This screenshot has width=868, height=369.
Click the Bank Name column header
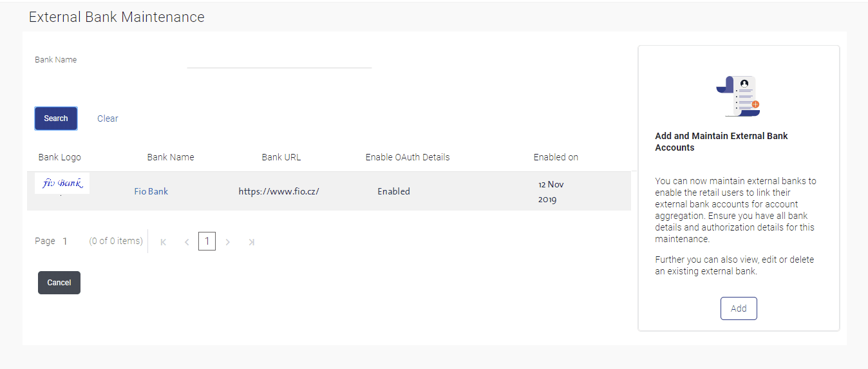pyautogui.click(x=171, y=157)
